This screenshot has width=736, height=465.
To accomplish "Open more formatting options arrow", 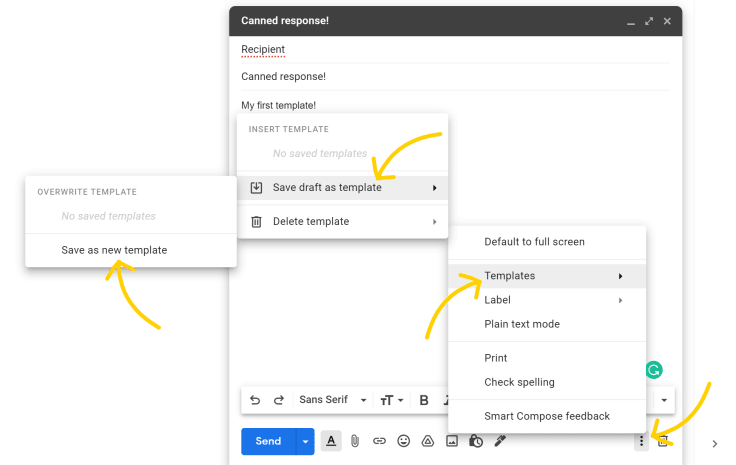I will point(664,400).
